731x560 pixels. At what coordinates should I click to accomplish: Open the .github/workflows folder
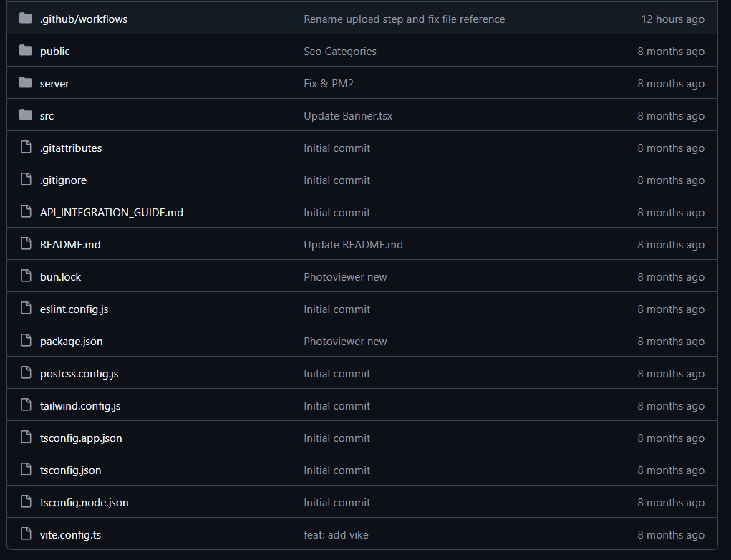pyautogui.click(x=84, y=19)
